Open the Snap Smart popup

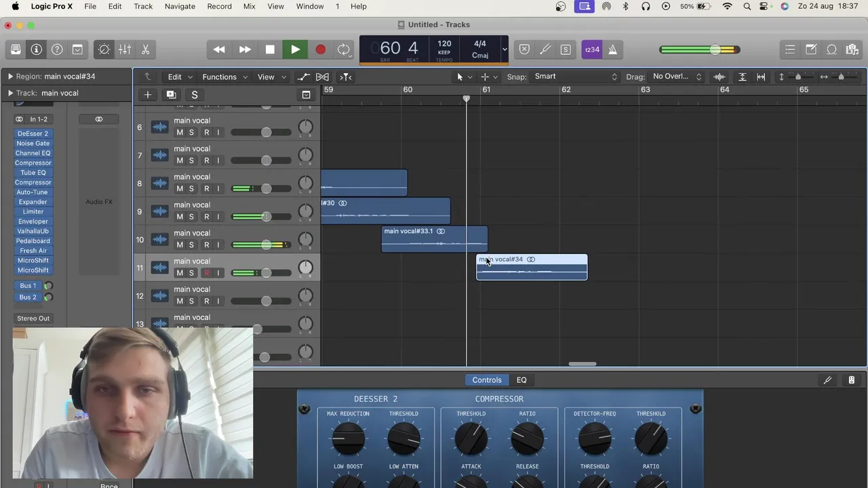point(575,77)
